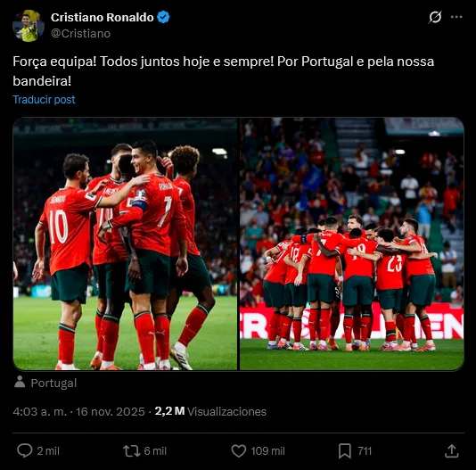Viewport: 476px width, 470px height.
Task: Open the left photo with number 10 jersey
Action: click(125, 243)
